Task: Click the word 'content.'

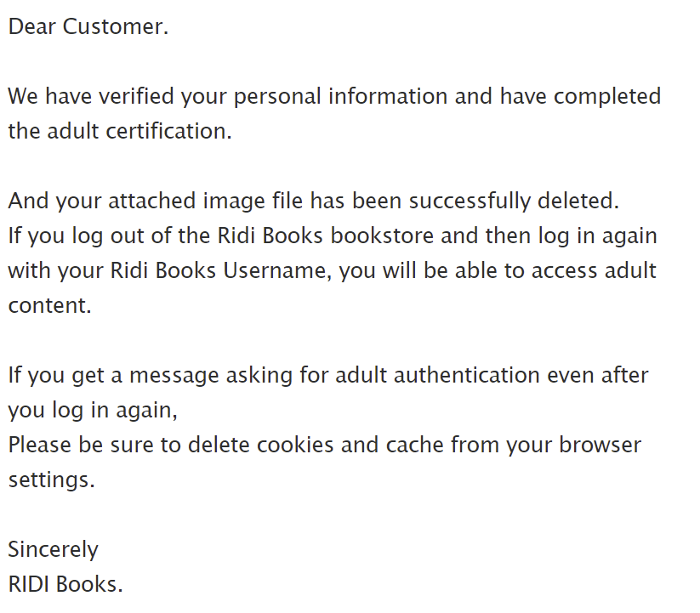Action: [49, 306]
